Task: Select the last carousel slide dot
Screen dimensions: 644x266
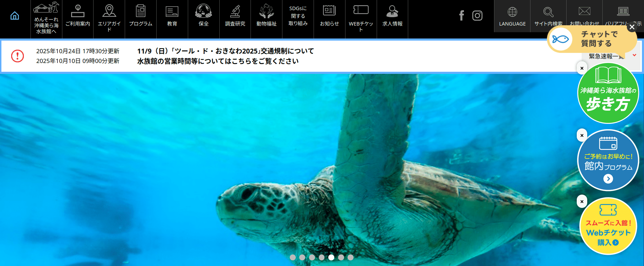Action: (350, 257)
